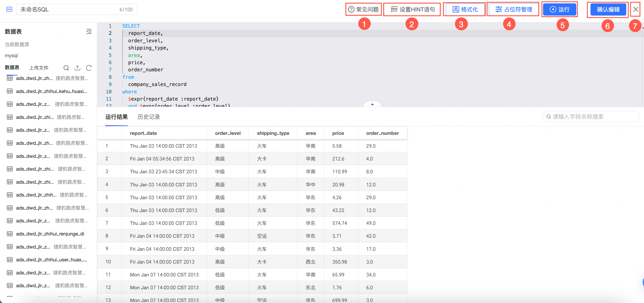Viewport: 644px width, 303px height.
Task: Select the 运行结果 tab
Action: (116, 117)
